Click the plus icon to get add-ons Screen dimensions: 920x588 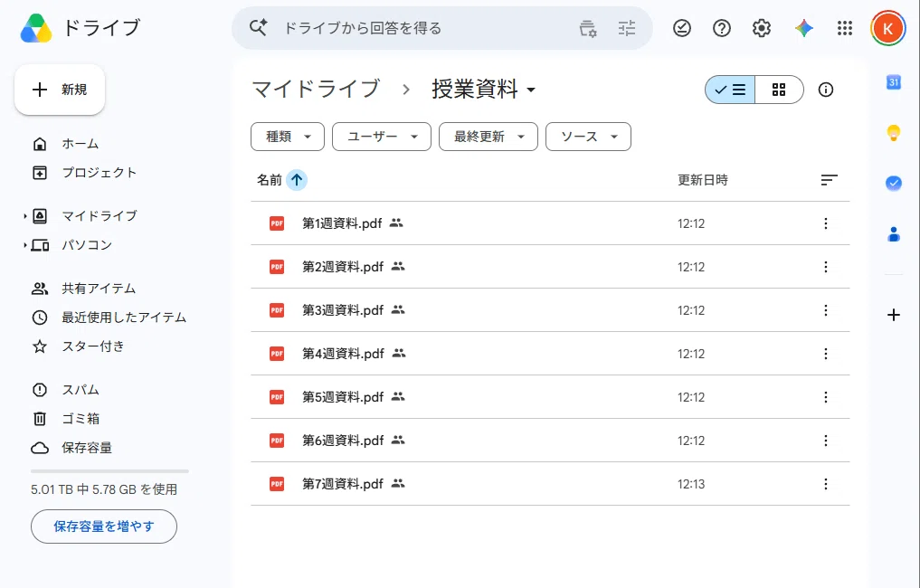(894, 315)
